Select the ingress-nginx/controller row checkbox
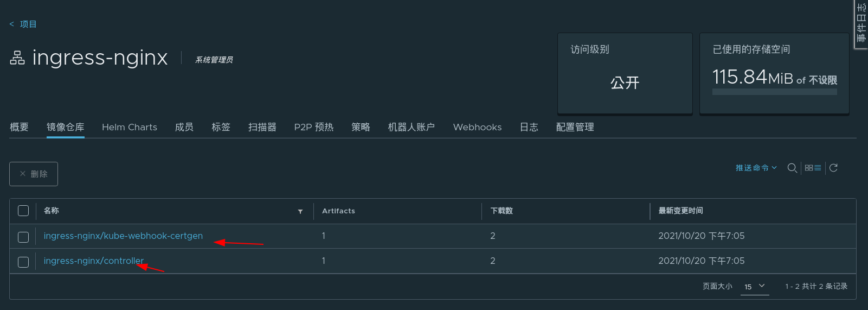The width and height of the screenshot is (868, 310). pyautogui.click(x=23, y=262)
